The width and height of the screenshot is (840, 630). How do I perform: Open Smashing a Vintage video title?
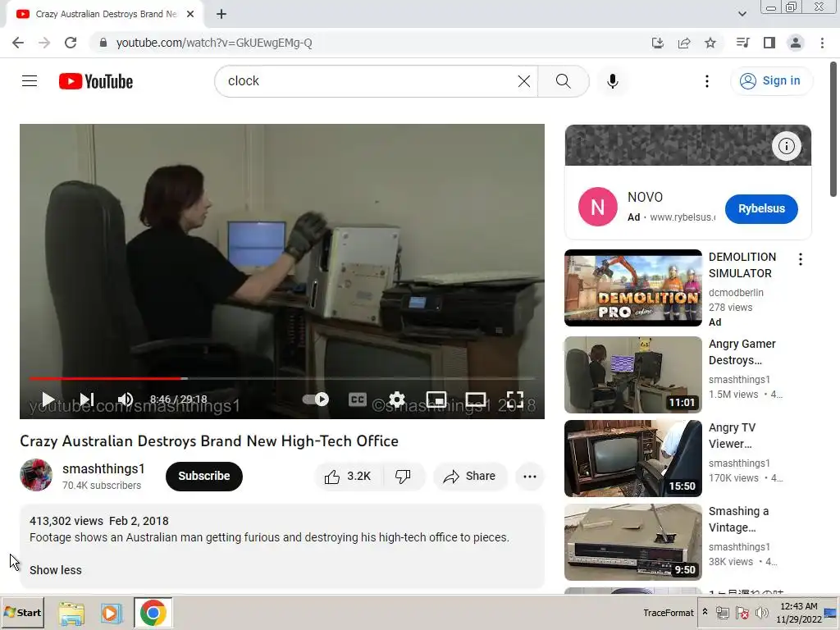coord(739,519)
